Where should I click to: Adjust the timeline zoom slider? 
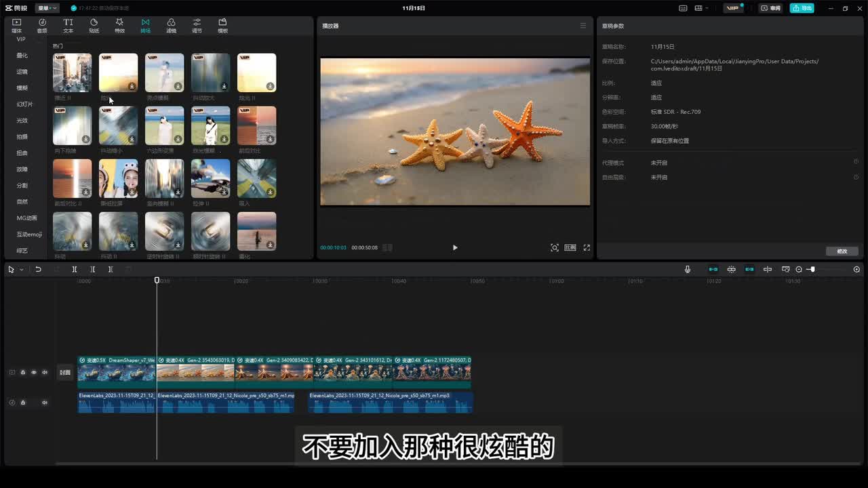(812, 269)
